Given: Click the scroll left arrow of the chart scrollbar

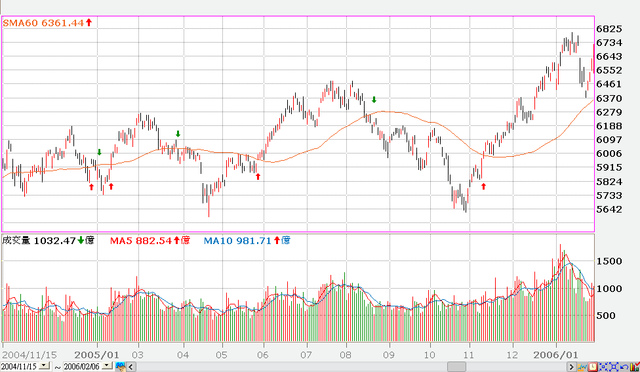Looking at the screenshot, I should [x=131, y=366].
